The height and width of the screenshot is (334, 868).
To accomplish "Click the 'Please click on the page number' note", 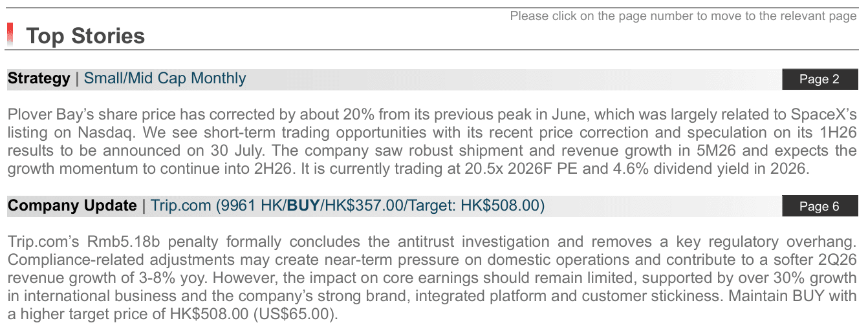I will [x=683, y=16].
